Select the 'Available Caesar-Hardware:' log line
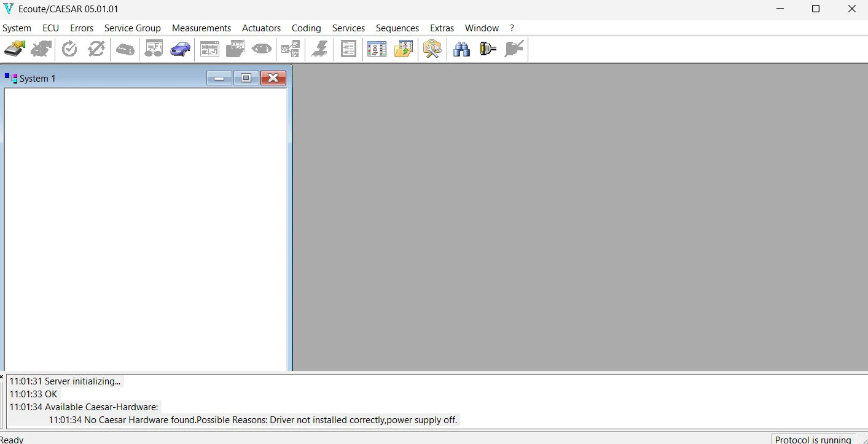The width and height of the screenshot is (868, 444). tap(84, 407)
